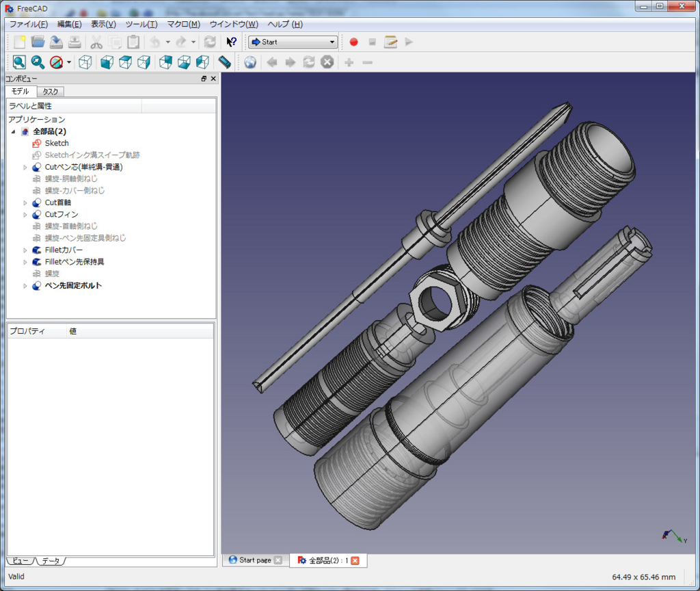The image size is (700, 591).
Task: Expand Cutペン芯(単純溝-貫通) tree node
Action: 25,167
